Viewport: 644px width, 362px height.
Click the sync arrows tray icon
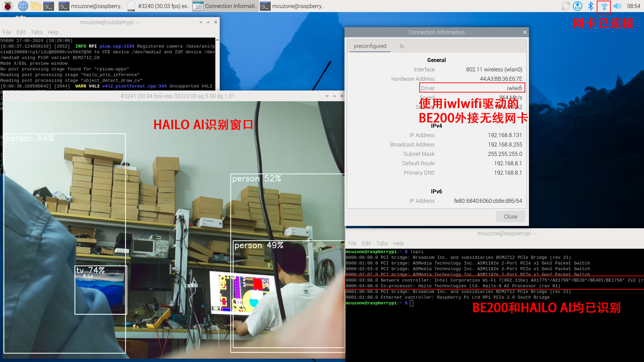coord(566,6)
